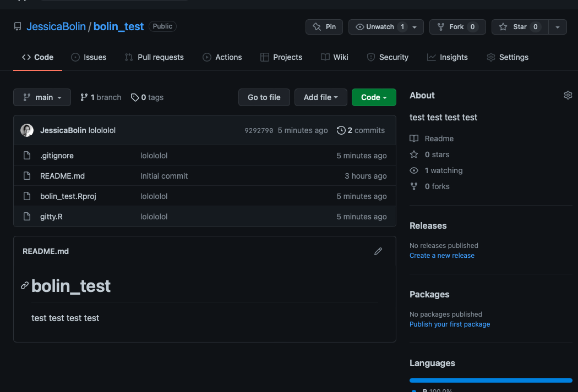Viewport: 578px width, 392px height.
Task: Expand the Add file dropdown
Action: (320, 97)
